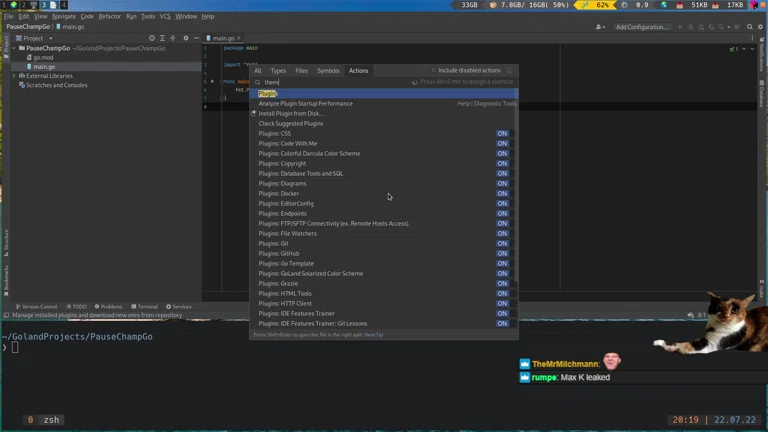The height and width of the screenshot is (432, 768).
Task: Switch to the Symbols search tab
Action: pos(328,71)
